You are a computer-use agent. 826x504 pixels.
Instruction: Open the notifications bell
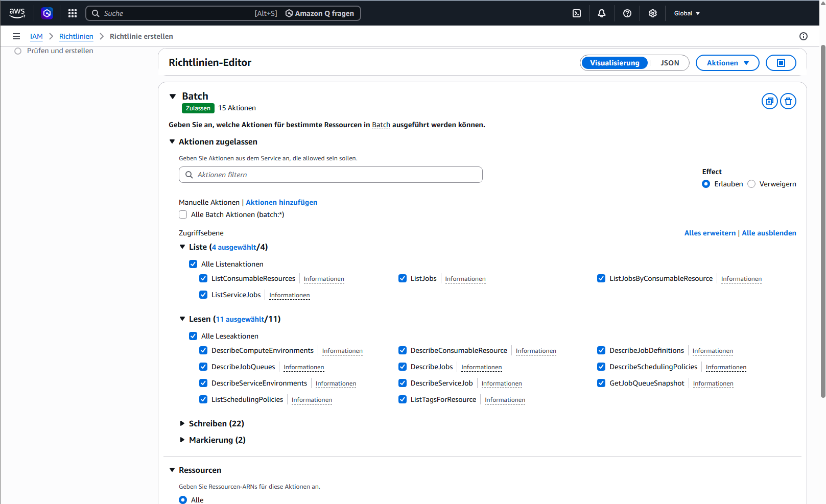pos(602,13)
